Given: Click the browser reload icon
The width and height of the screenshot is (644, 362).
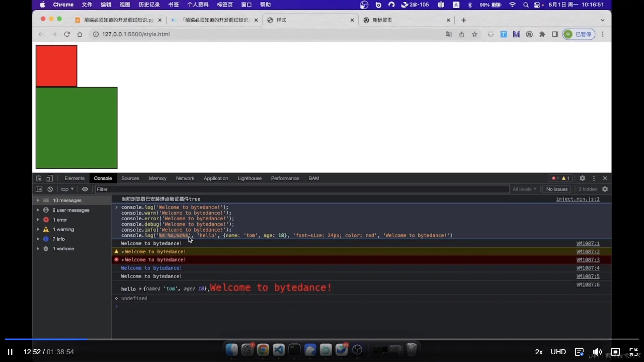Looking at the screenshot, I should (67, 34).
